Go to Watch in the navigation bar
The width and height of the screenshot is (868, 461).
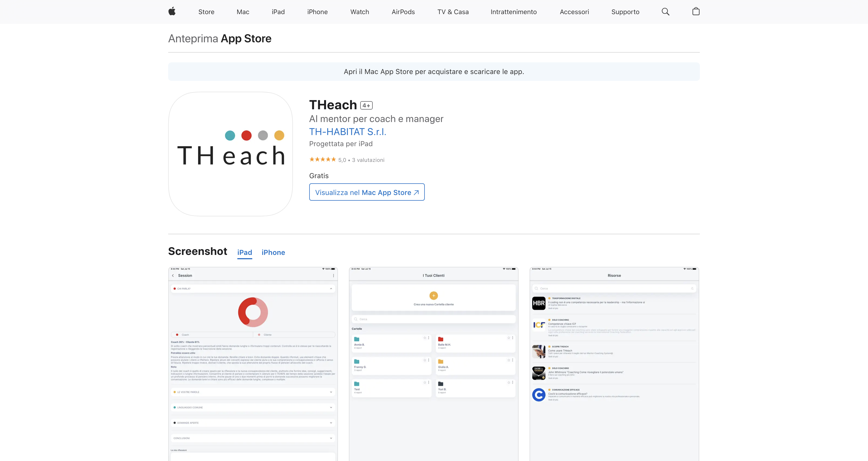(359, 12)
